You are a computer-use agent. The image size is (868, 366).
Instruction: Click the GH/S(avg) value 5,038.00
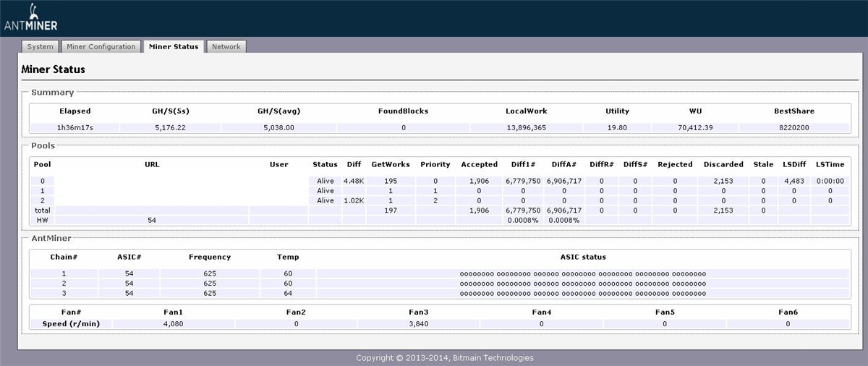tap(279, 127)
